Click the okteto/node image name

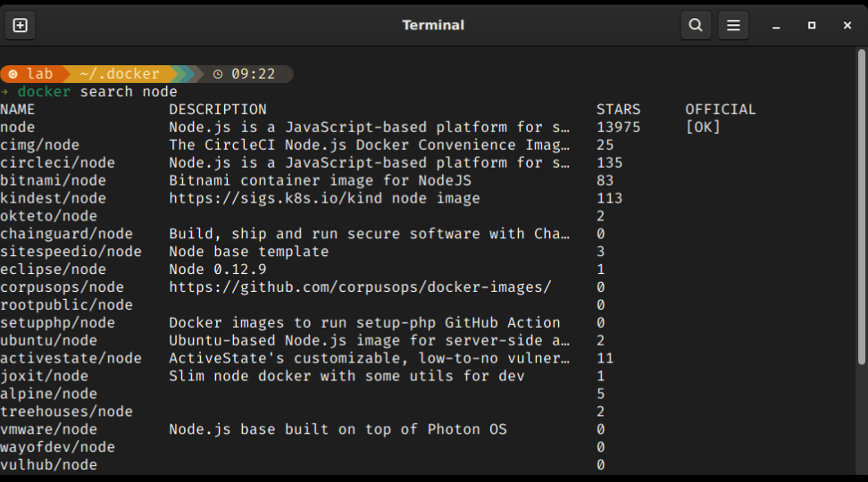[x=49, y=216]
